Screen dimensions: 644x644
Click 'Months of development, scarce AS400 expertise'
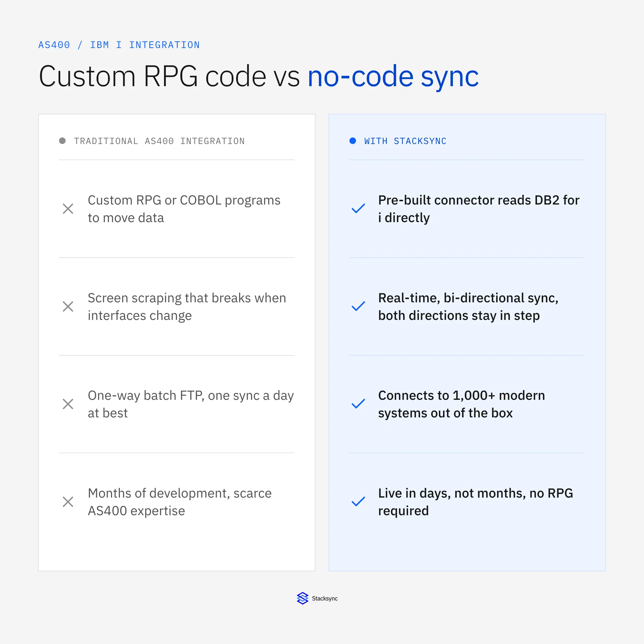pos(180,502)
